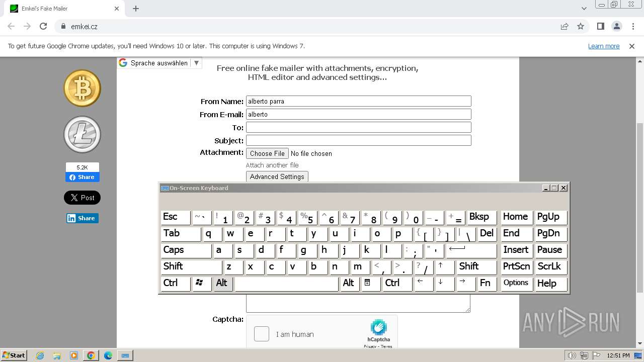Click the share page icon in the address bar

click(x=565, y=26)
